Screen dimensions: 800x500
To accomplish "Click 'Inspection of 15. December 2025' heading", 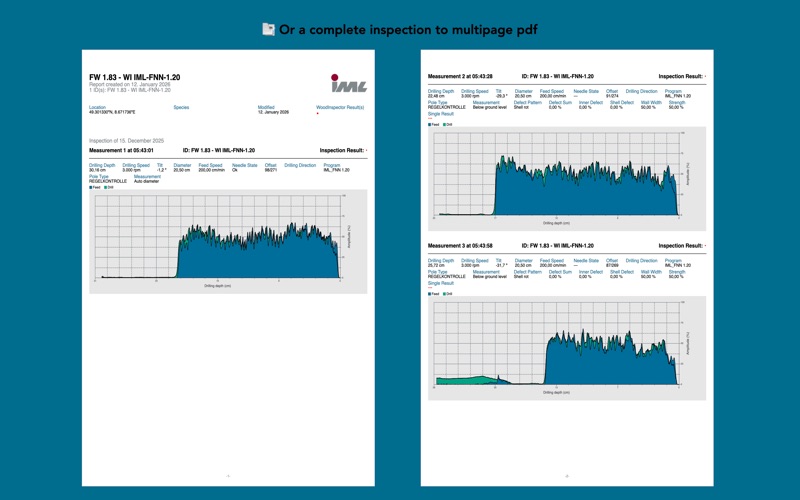I will point(127,140).
